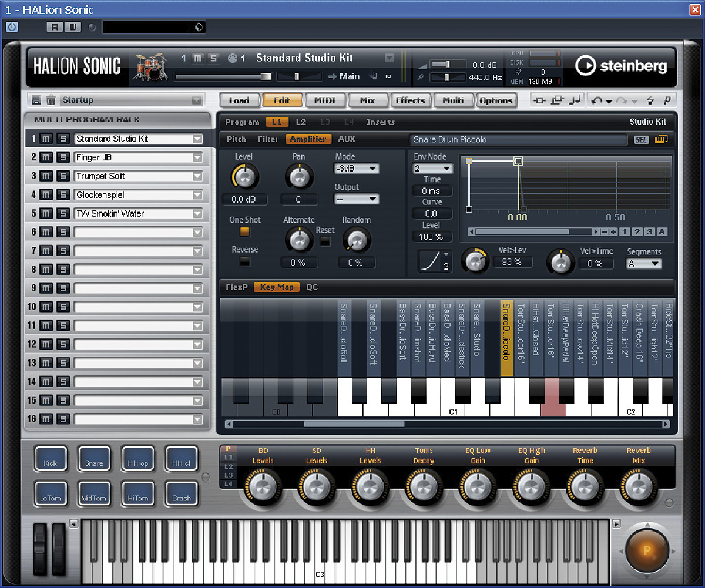
Task: Click the music note icon in the toolbar
Action: point(575,100)
